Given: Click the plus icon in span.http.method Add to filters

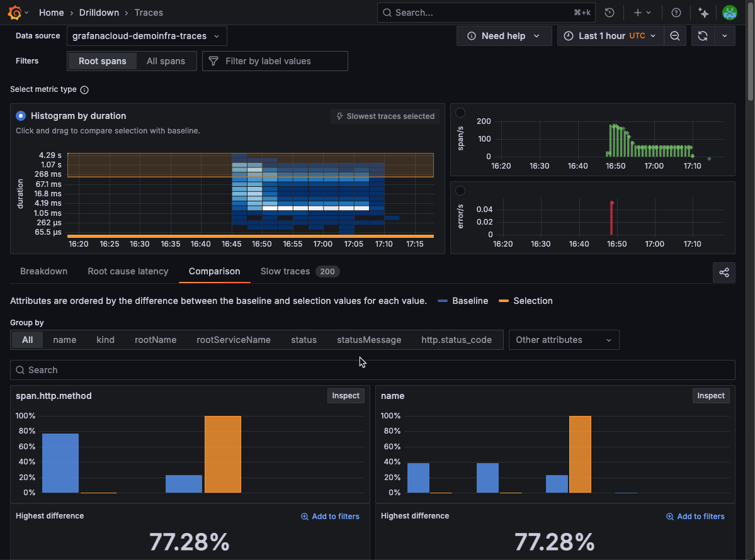Looking at the screenshot, I should click(x=304, y=516).
